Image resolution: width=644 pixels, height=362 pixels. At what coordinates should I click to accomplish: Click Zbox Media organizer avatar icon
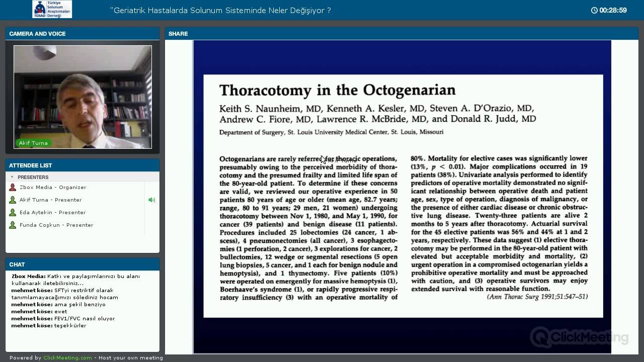pyautogui.click(x=13, y=188)
